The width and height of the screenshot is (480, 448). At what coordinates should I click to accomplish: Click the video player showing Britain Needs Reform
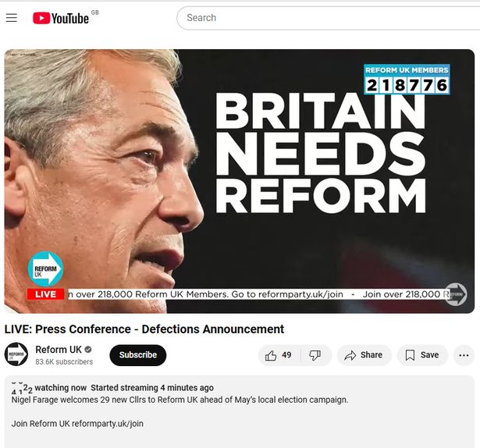pyautogui.click(x=240, y=181)
